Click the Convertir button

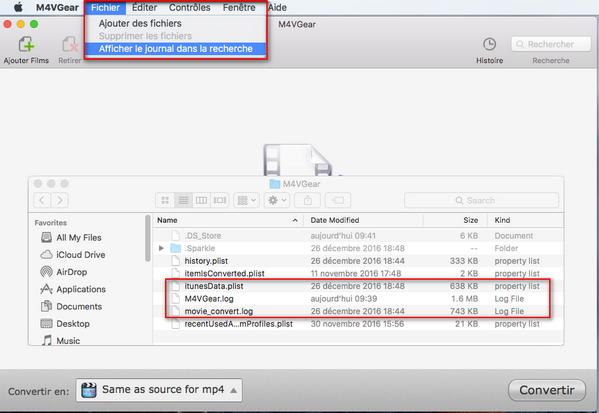pos(547,390)
